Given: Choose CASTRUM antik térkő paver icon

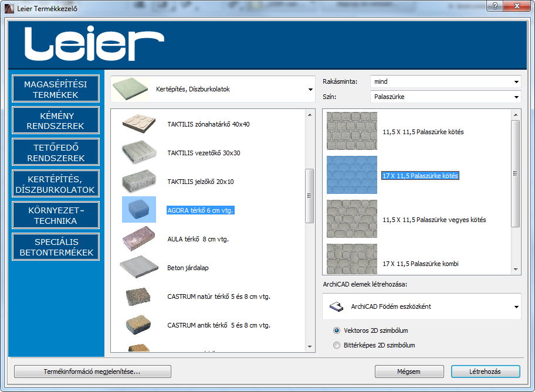Looking at the screenshot, I should (x=140, y=325).
